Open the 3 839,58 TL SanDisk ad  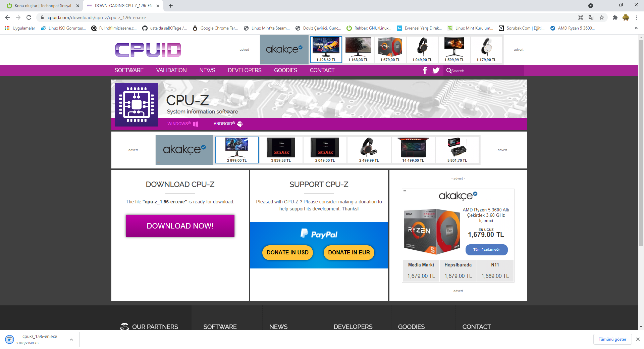click(281, 150)
